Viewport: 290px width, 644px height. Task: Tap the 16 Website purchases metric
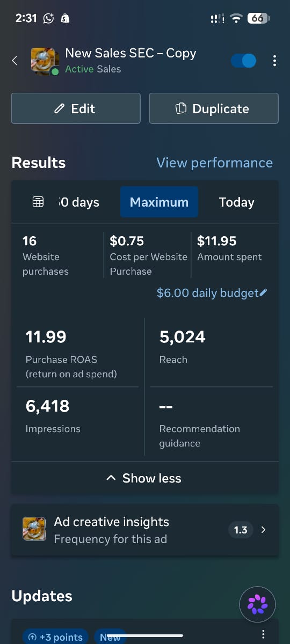(46, 255)
